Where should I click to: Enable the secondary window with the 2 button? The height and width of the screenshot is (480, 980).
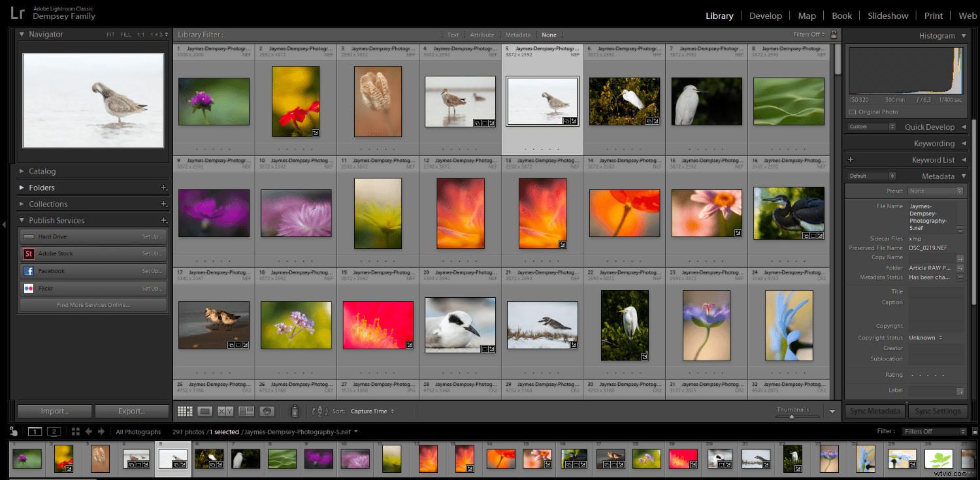coord(54,431)
